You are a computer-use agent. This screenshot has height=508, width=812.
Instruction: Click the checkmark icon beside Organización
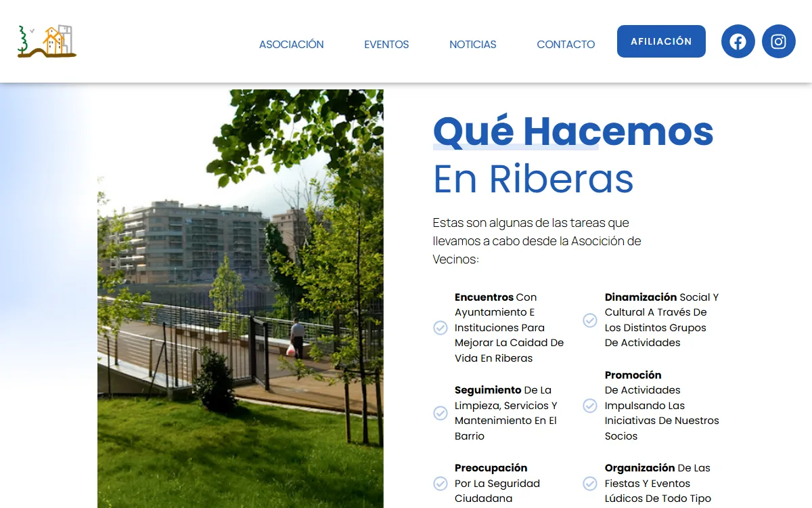(590, 484)
